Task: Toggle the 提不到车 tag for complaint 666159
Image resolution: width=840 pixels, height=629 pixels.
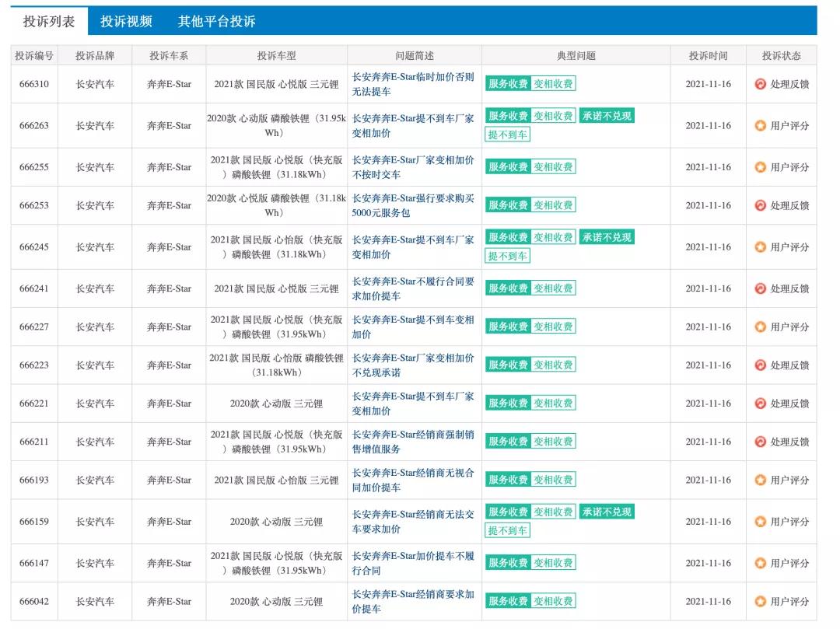Action: click(x=506, y=530)
